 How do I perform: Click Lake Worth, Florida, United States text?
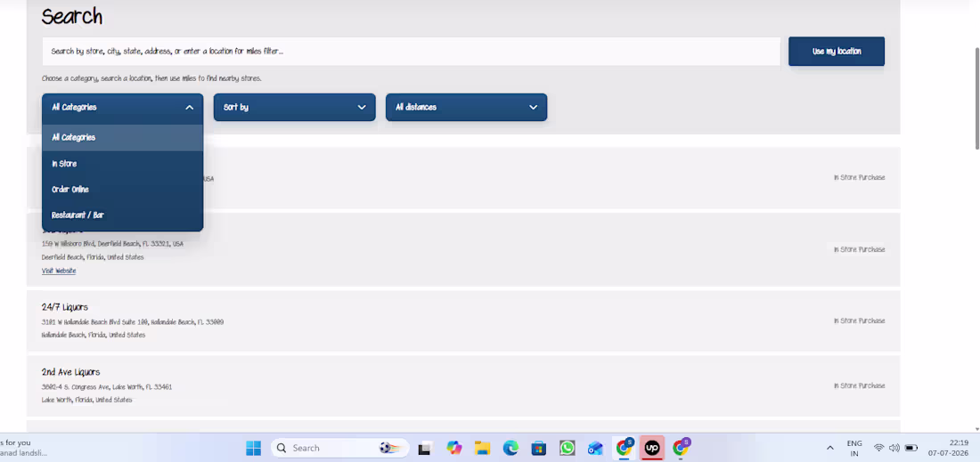click(87, 401)
